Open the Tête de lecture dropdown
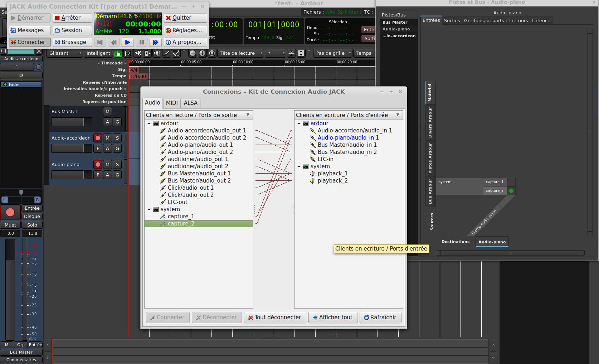The width and height of the screenshot is (599, 364). (241, 53)
